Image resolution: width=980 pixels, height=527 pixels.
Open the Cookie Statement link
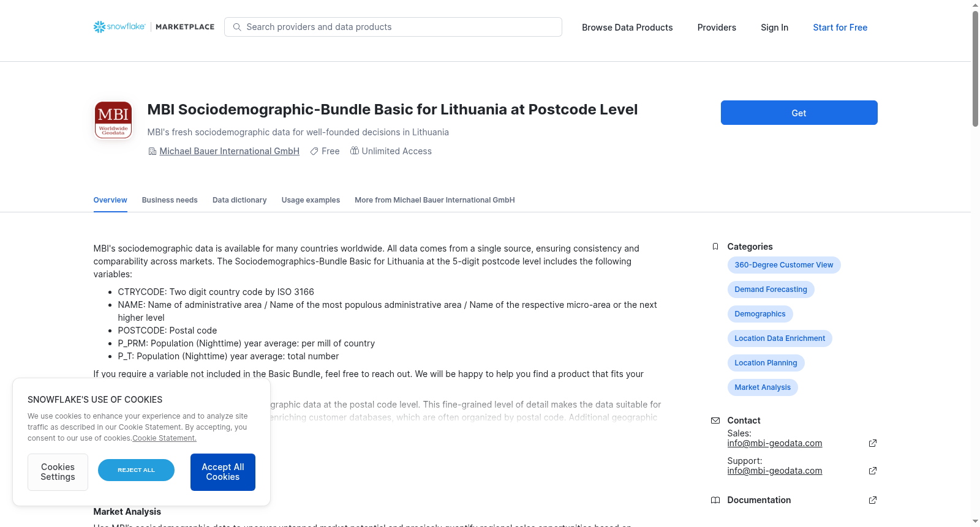pyautogui.click(x=164, y=438)
